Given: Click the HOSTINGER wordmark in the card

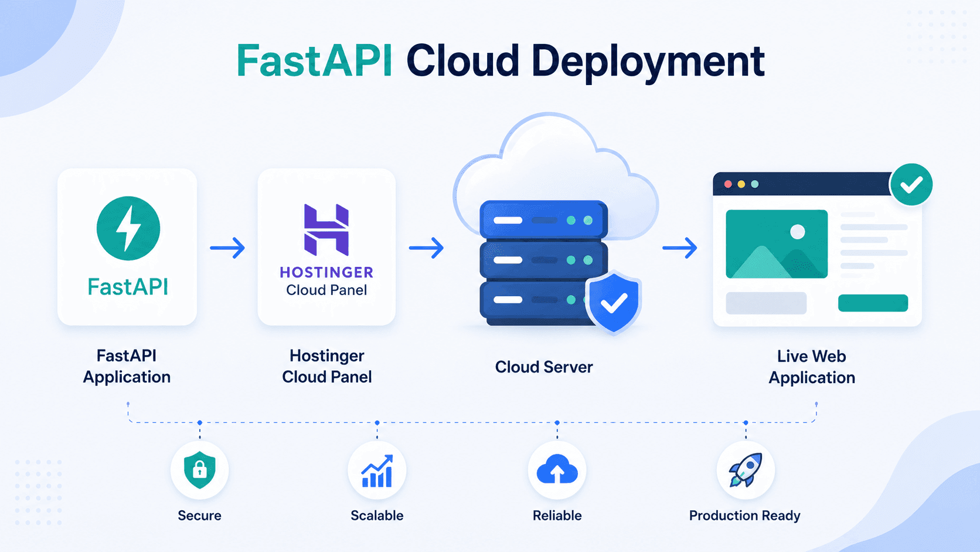Looking at the screenshot, I should [x=326, y=272].
